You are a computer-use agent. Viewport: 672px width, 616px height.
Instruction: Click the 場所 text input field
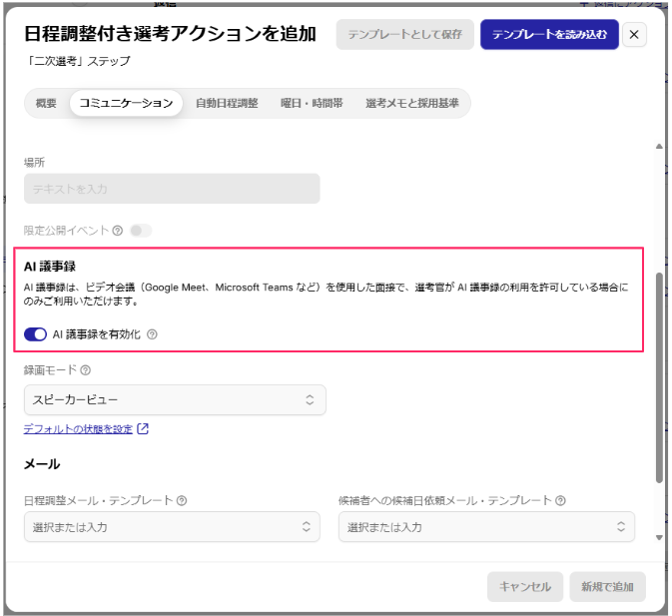(172, 189)
